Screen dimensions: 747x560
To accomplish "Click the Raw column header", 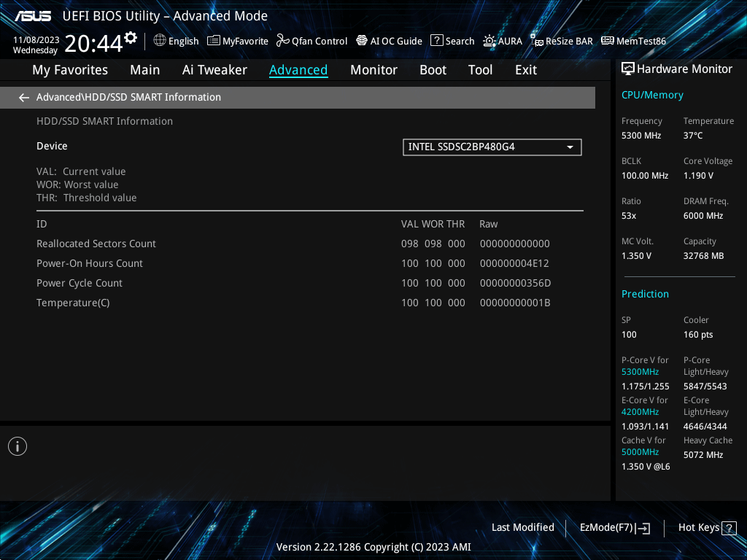I will pyautogui.click(x=488, y=225).
